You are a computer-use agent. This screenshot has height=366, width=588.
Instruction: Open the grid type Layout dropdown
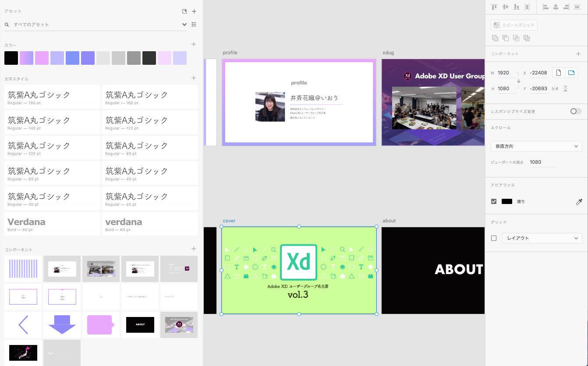[542, 238]
